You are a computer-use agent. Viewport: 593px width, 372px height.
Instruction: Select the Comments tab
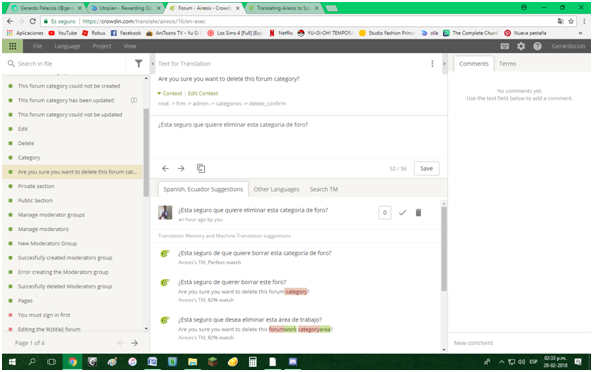pyautogui.click(x=474, y=64)
